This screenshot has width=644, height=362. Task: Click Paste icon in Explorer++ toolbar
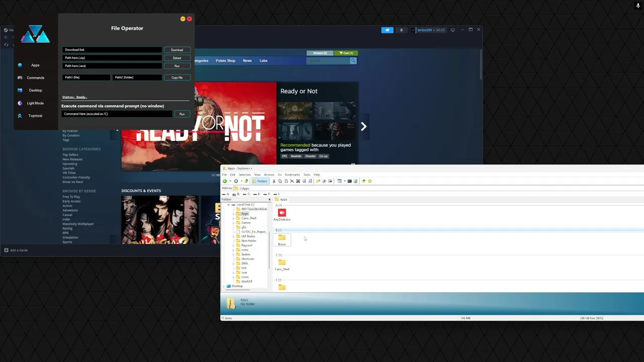coord(286,181)
